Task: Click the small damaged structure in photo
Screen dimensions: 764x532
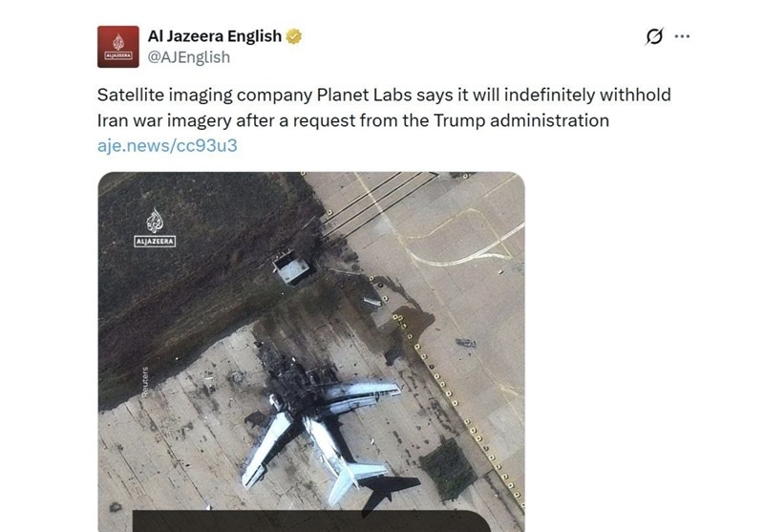Action: [x=293, y=266]
